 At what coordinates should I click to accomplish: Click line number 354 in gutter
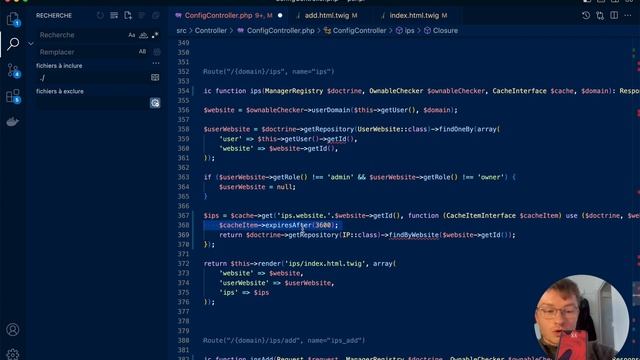pos(183,91)
